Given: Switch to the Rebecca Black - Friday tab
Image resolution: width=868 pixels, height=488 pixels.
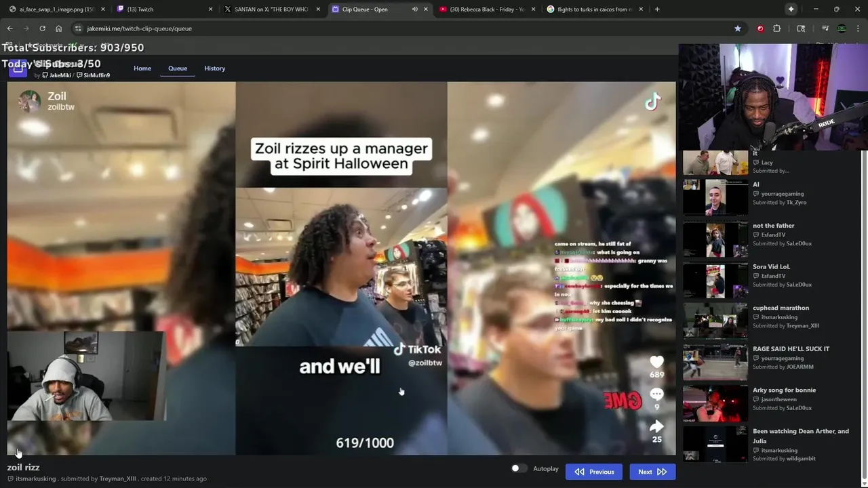Looking at the screenshot, I should click(x=488, y=9).
